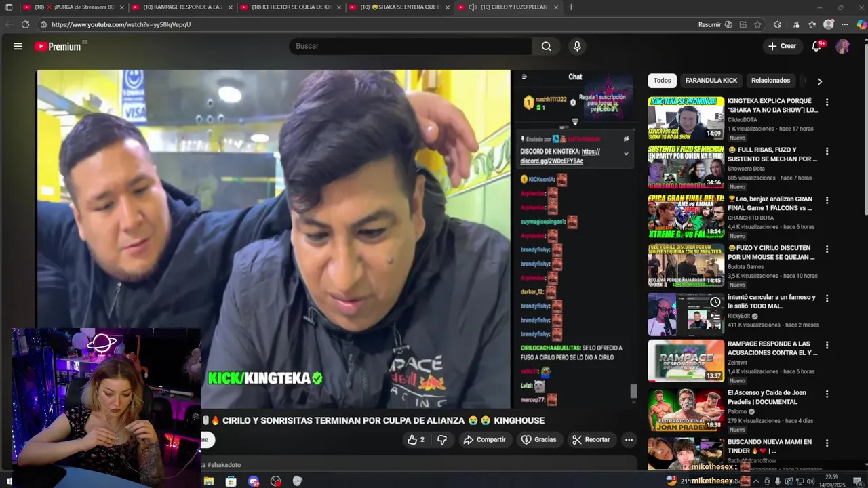Open Windows Start menu
The image size is (868, 488).
point(9,481)
